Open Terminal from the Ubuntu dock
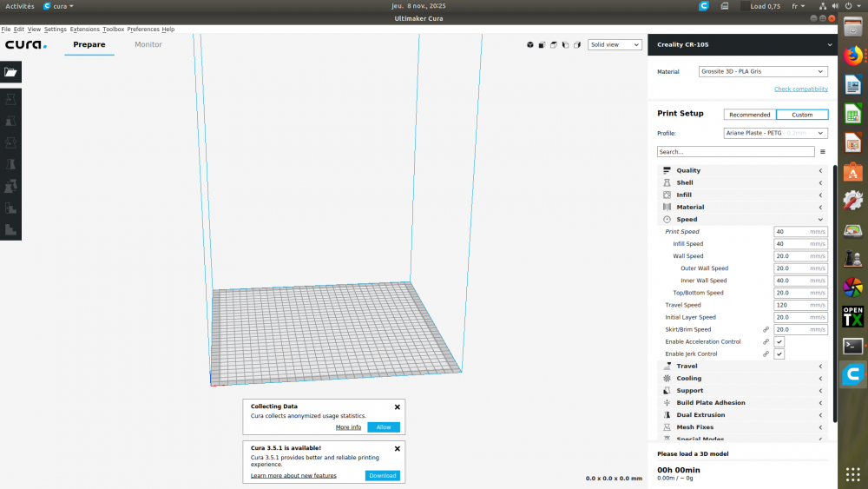Viewport: 868px width, 489px height. 853,346
